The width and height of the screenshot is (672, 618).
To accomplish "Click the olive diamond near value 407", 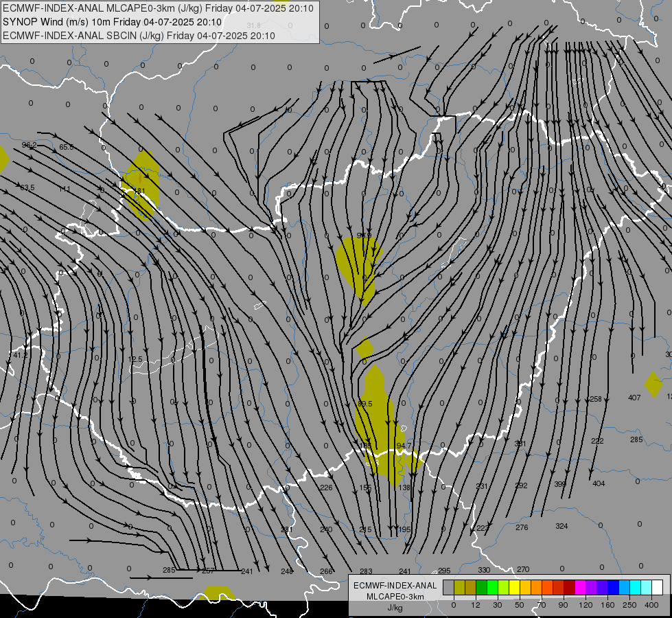I will [x=653, y=385].
